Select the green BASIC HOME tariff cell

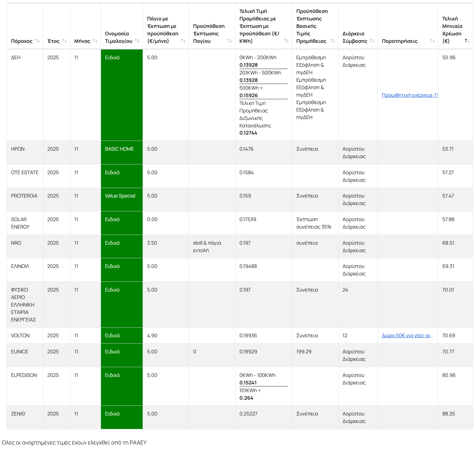point(122,152)
